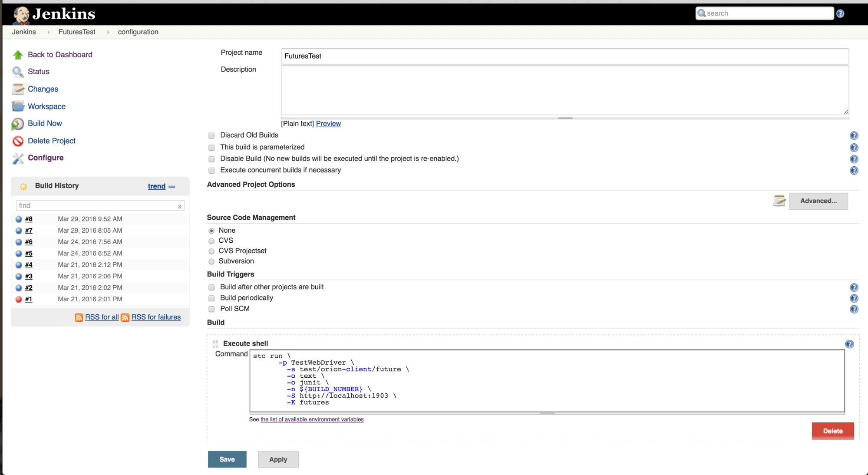Enable Execute concurrent builds if necessary
This screenshot has width=868, height=475.
211,171
